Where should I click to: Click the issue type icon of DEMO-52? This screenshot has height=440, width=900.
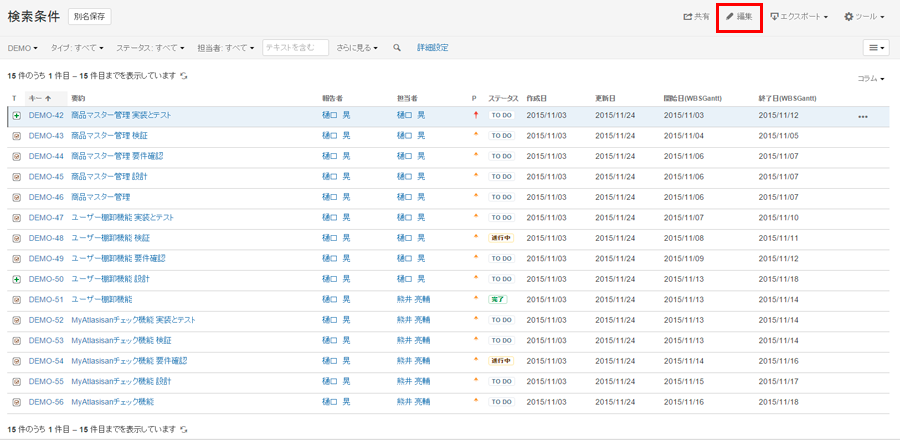pyautogui.click(x=17, y=320)
